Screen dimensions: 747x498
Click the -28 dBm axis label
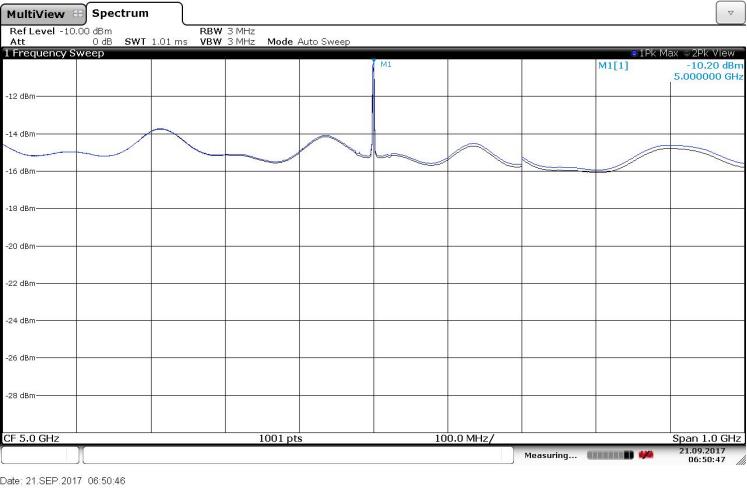[20, 395]
